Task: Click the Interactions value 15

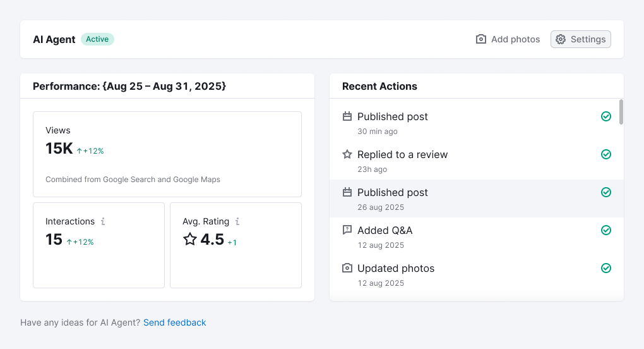Action: pos(54,239)
